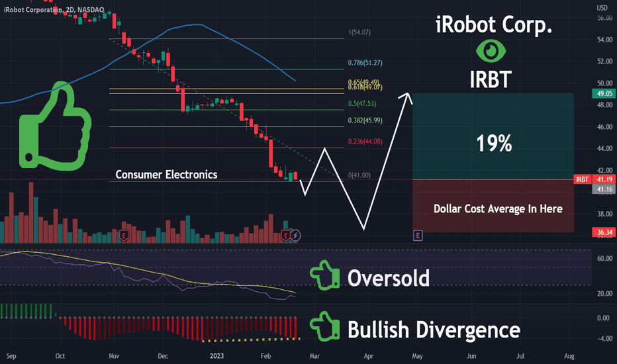Click the Oversold annotation text

pos(389,278)
